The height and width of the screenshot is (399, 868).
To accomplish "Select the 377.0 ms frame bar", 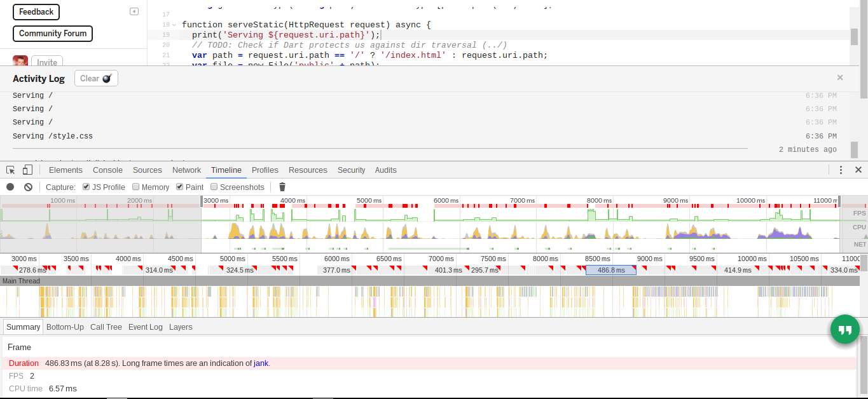I will [x=337, y=270].
